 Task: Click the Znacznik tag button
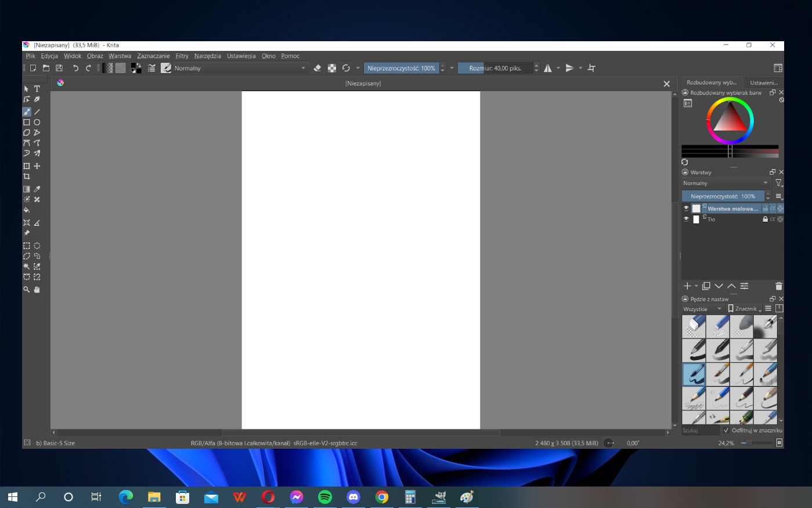[x=745, y=309]
